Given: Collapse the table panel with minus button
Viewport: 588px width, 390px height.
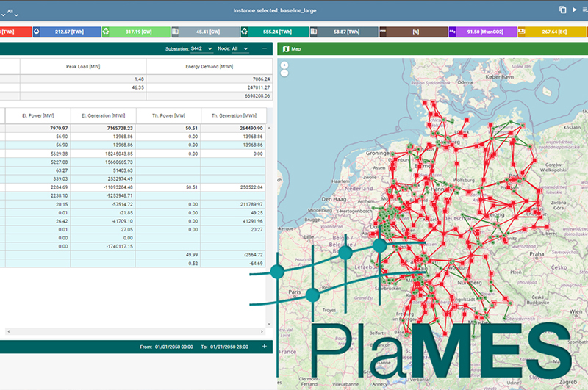Looking at the screenshot, I should point(265,48).
